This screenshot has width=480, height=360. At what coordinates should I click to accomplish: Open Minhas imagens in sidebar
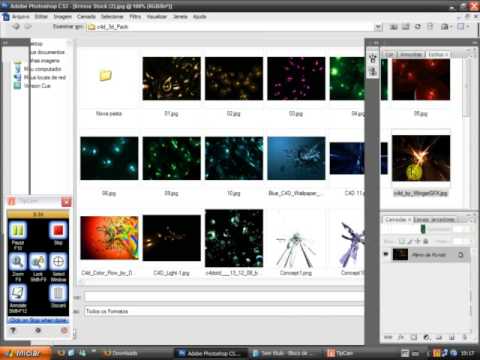[x=45, y=61]
